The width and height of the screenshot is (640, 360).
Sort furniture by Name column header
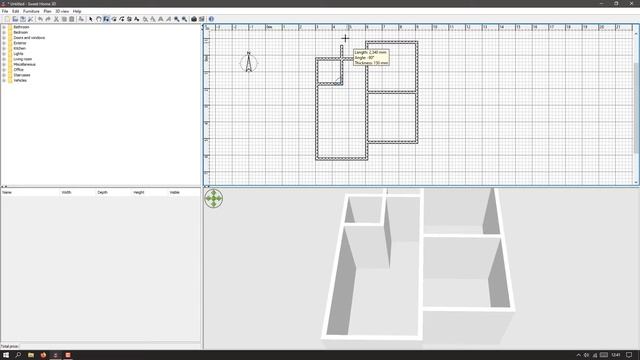30,192
